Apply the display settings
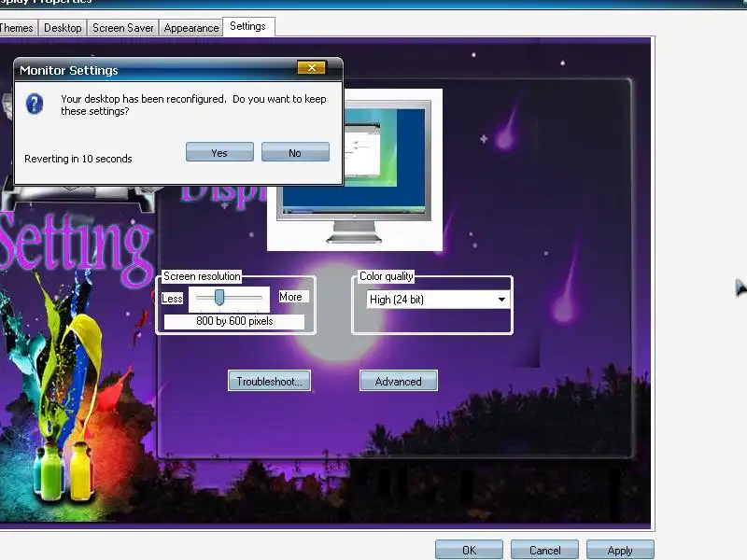The image size is (747, 560). point(620,550)
